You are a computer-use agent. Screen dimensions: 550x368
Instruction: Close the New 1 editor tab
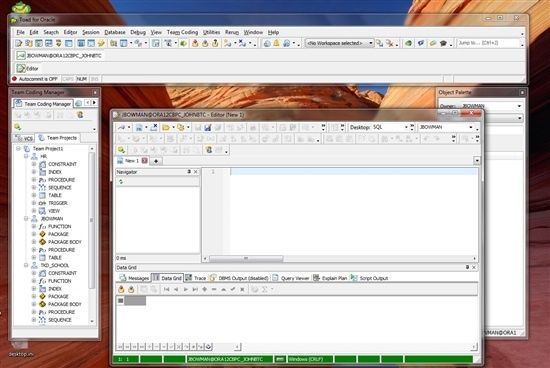point(145,161)
